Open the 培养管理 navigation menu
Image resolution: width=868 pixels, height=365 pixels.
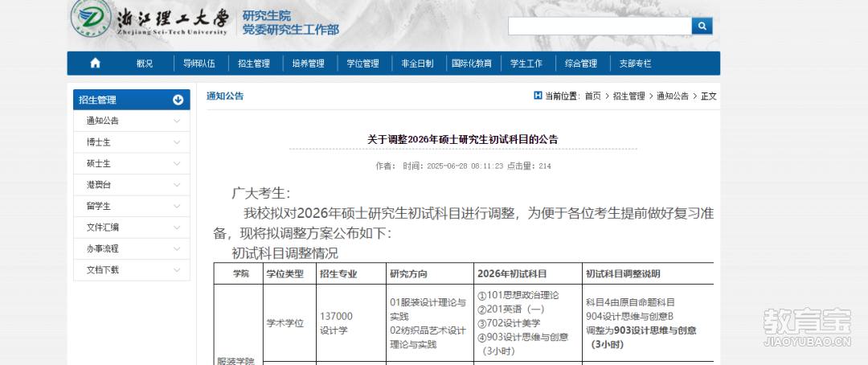308,64
